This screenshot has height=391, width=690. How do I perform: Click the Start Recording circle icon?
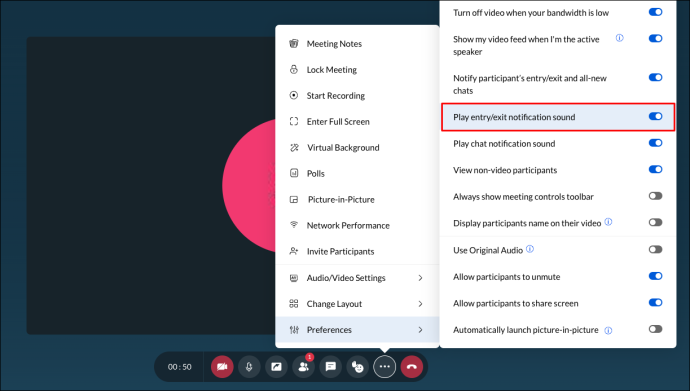click(294, 95)
